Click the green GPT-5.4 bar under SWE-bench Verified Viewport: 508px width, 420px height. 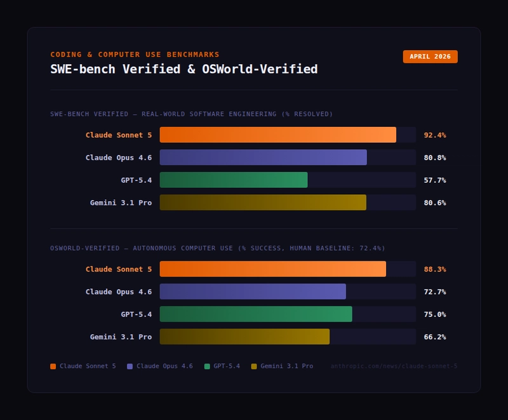pos(233,180)
